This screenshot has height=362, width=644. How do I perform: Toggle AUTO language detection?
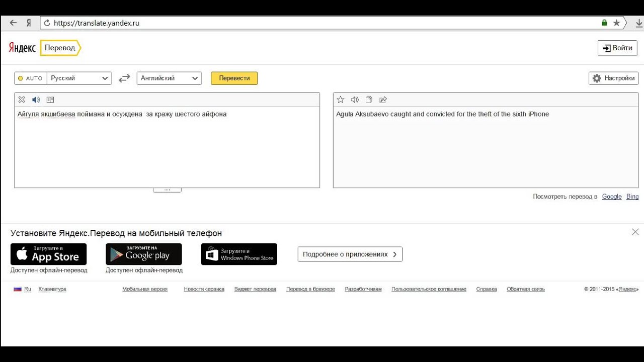[31, 78]
